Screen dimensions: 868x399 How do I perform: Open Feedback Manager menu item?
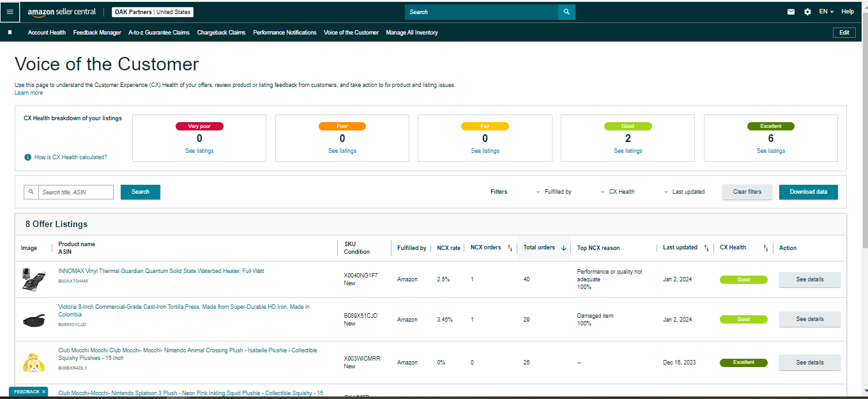click(97, 33)
